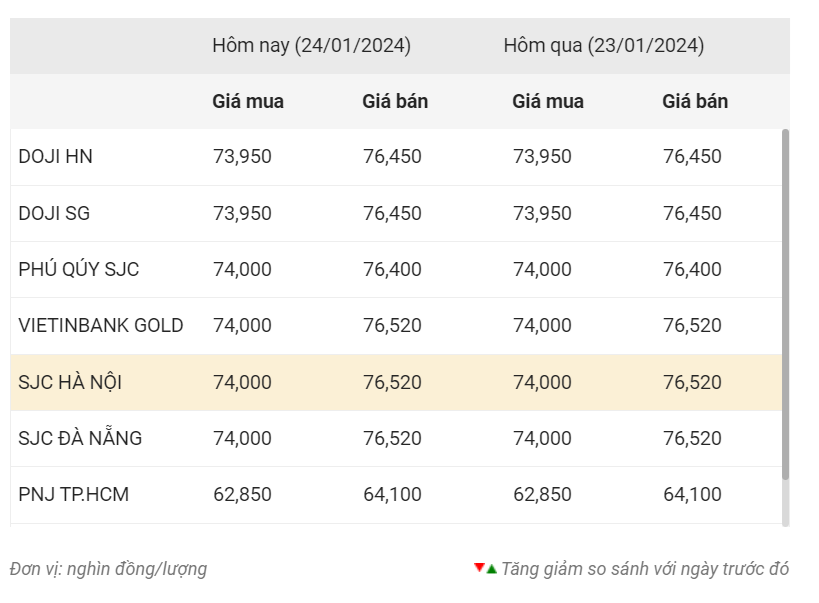Click yesterday's Giá bán header
Image resolution: width=819 pixels, height=603 pixels.
(695, 101)
